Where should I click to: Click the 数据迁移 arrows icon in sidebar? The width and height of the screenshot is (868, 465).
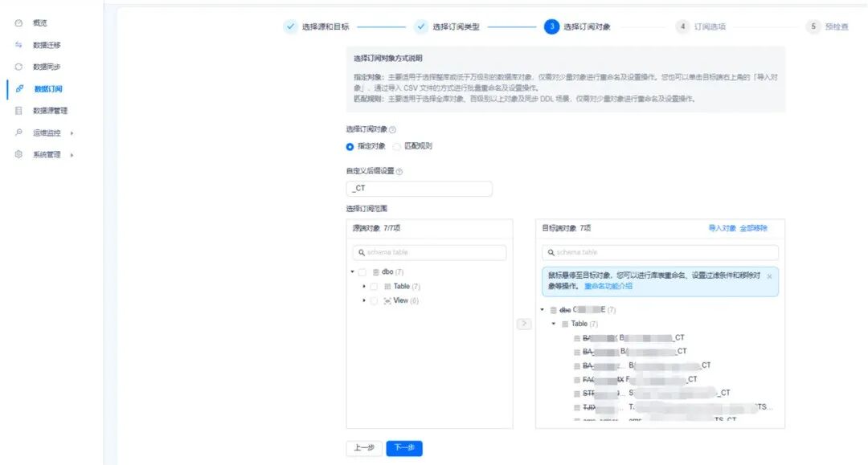point(18,45)
